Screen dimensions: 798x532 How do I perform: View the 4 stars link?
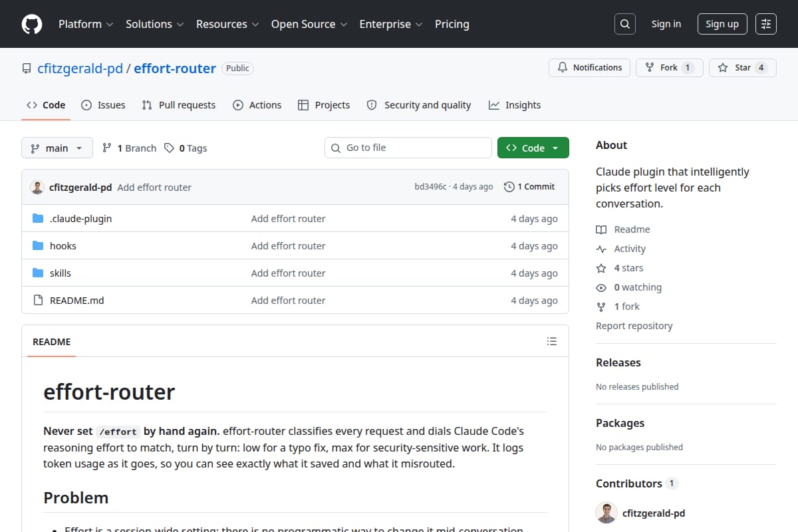tap(620, 268)
